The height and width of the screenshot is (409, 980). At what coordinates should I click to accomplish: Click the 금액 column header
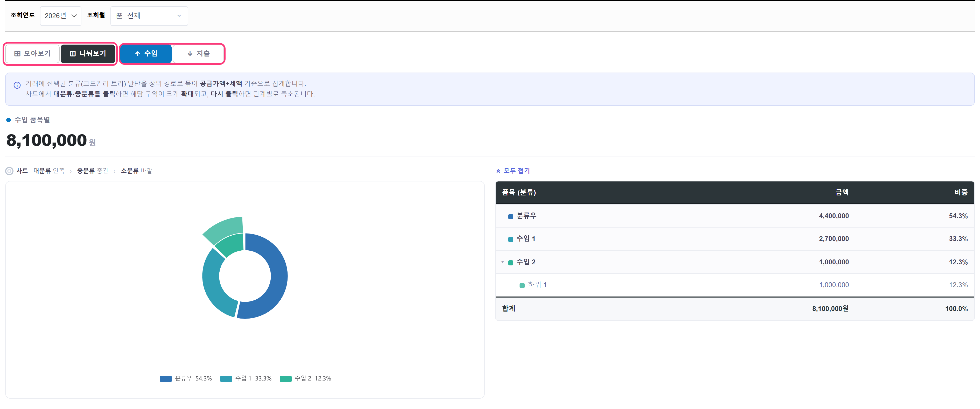click(842, 192)
